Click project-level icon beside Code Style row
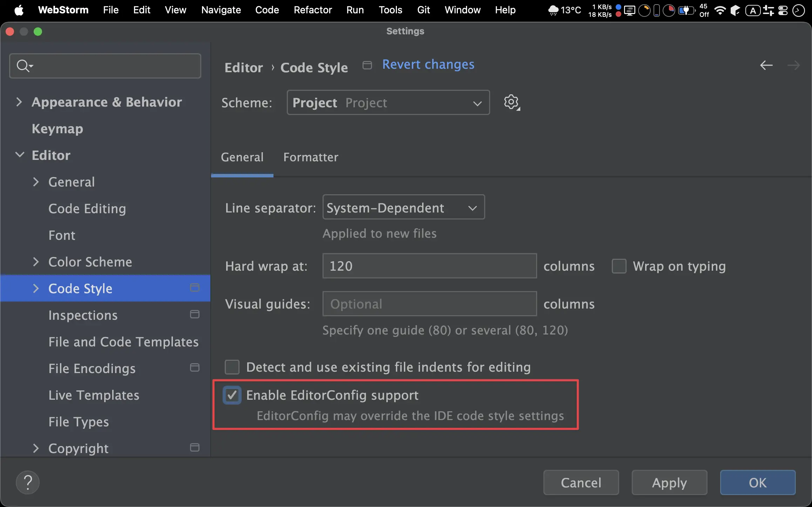Image resolution: width=812 pixels, height=507 pixels. click(195, 288)
